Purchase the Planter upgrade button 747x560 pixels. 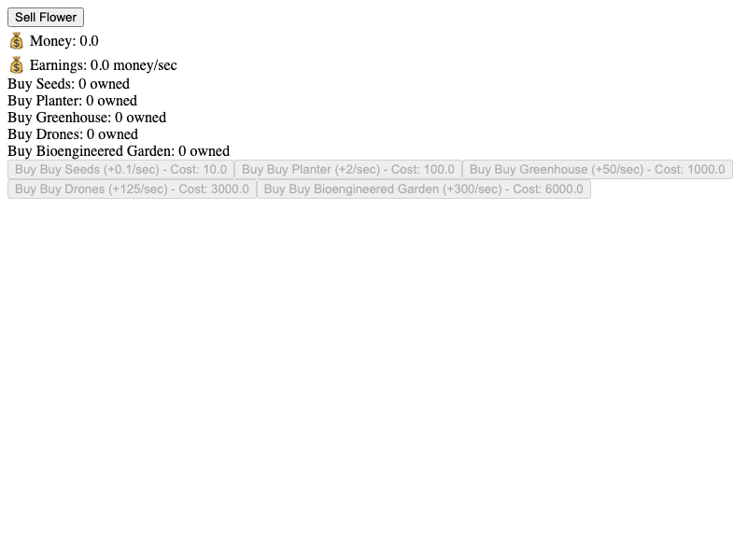[x=347, y=170]
